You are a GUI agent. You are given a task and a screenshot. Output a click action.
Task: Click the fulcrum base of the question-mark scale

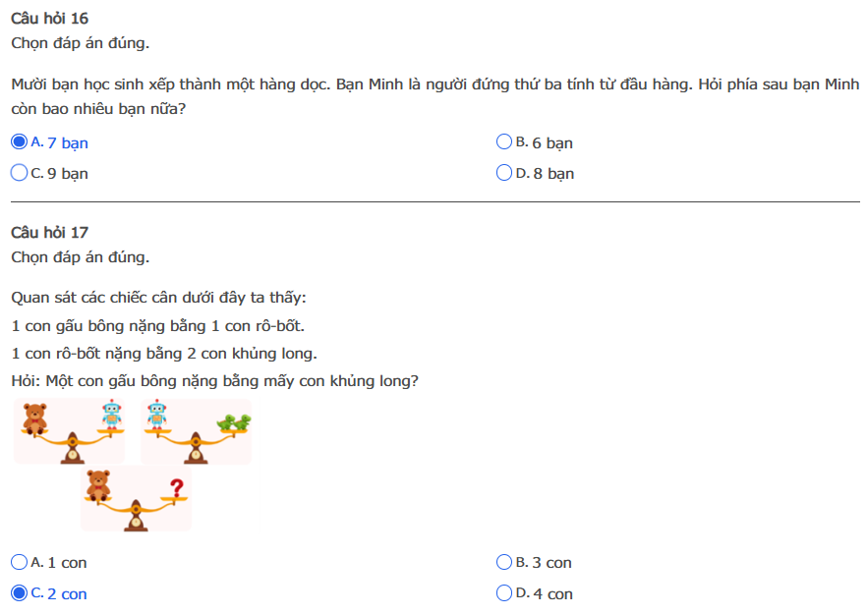136,521
